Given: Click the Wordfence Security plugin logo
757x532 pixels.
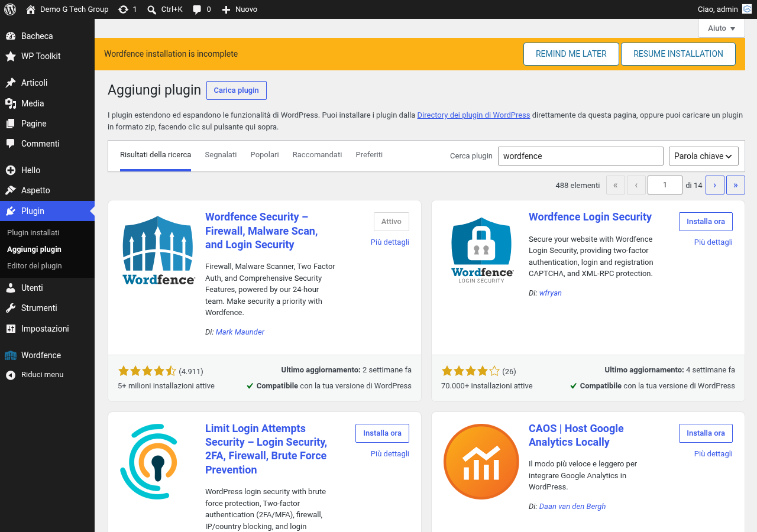Looking at the screenshot, I should [158, 250].
